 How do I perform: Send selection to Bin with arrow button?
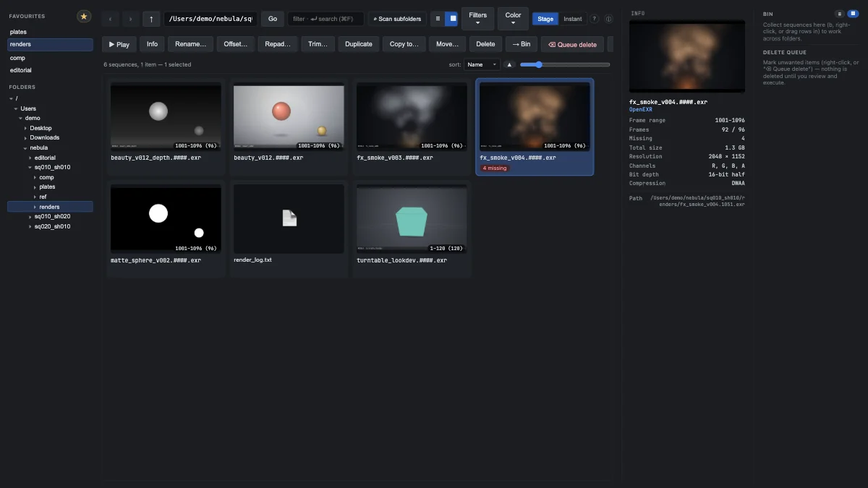(x=521, y=44)
